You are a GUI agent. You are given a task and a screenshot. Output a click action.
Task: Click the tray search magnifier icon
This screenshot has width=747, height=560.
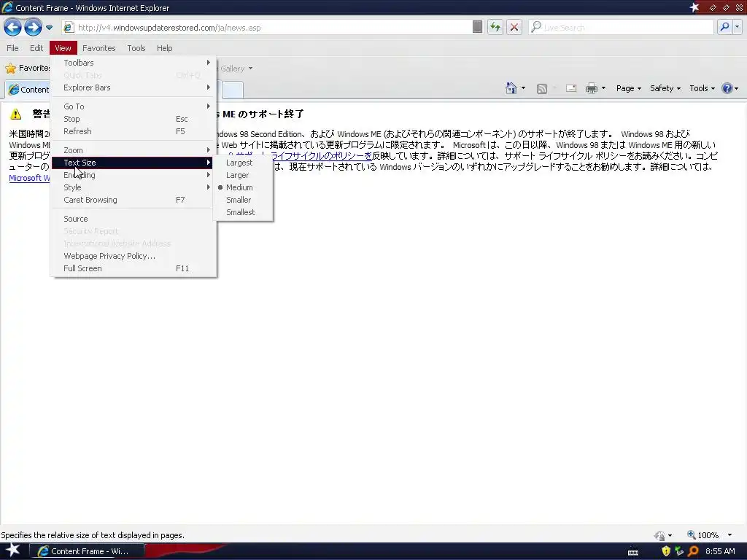coord(693,551)
